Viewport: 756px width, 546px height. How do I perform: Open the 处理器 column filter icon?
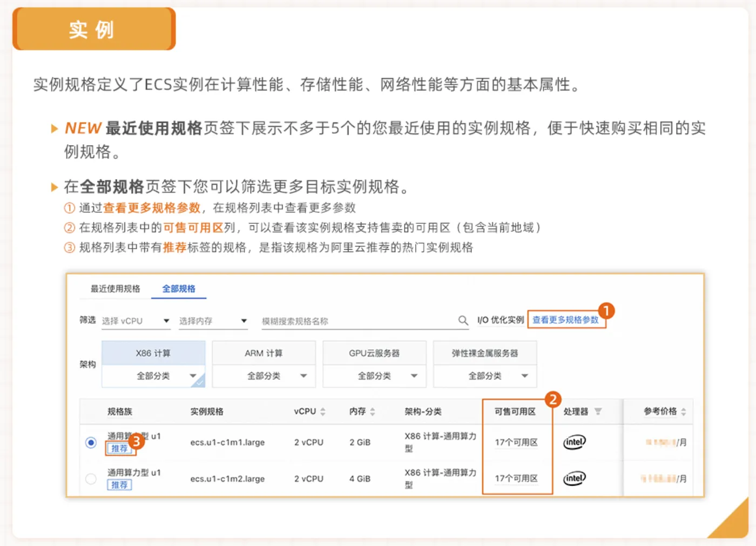click(x=598, y=411)
